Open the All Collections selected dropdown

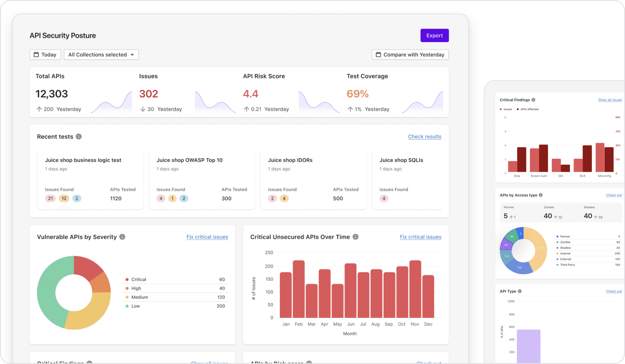coord(101,55)
